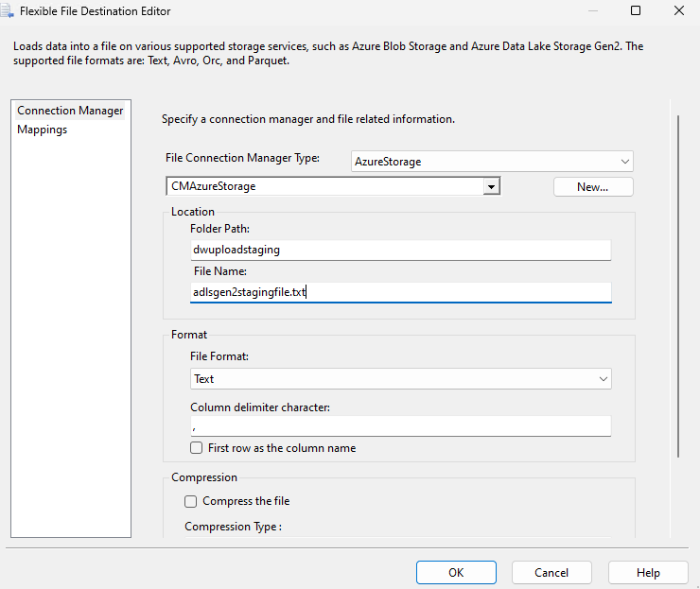This screenshot has width=700, height=589.
Task: Click the Format group heading
Action: pyautogui.click(x=189, y=335)
